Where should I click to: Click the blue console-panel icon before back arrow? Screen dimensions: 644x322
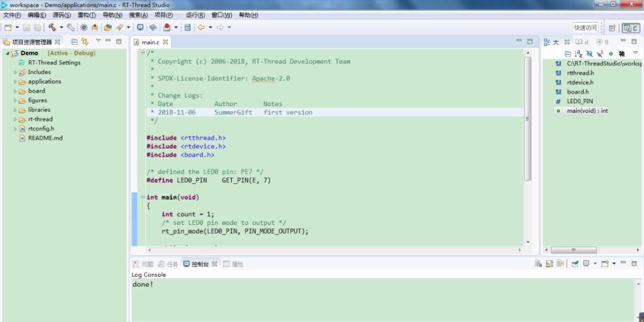(x=188, y=27)
